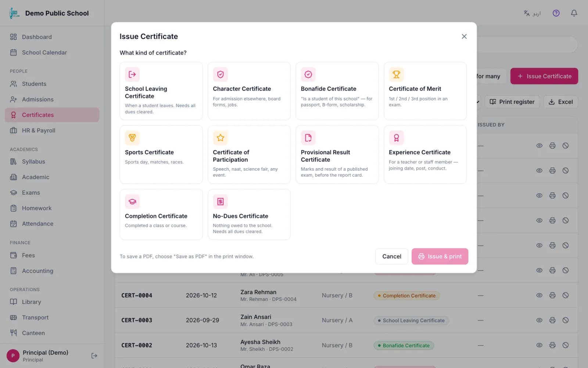
Task: Select the Completion Certificate graduation cap icon
Action: tap(132, 201)
